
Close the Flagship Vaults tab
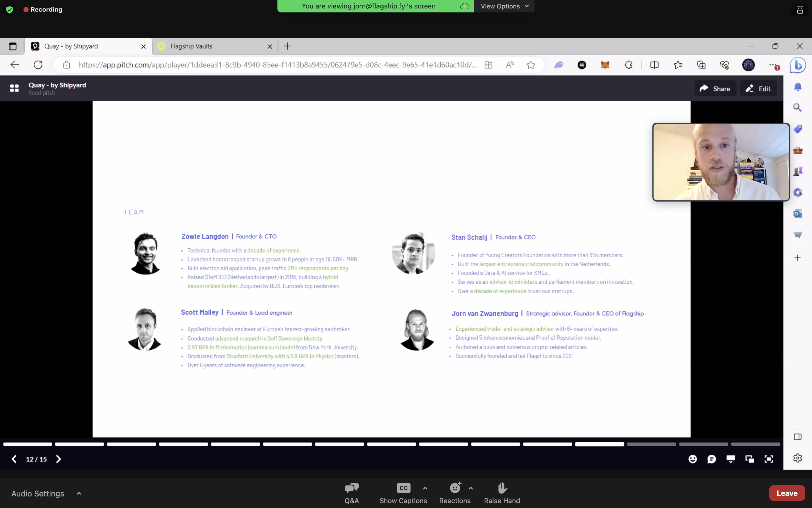pyautogui.click(x=270, y=47)
